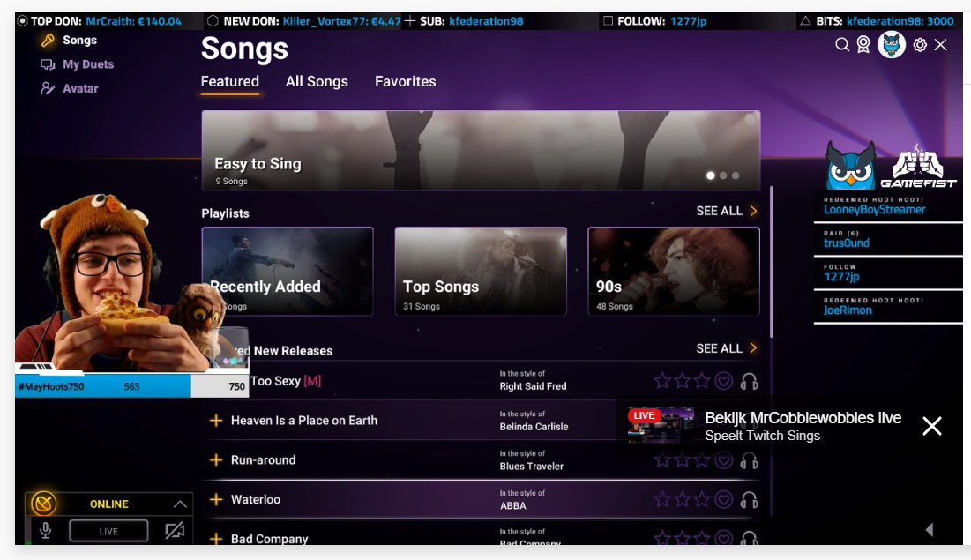
Task: Click the song list vertical scrollbar
Action: click(771, 262)
